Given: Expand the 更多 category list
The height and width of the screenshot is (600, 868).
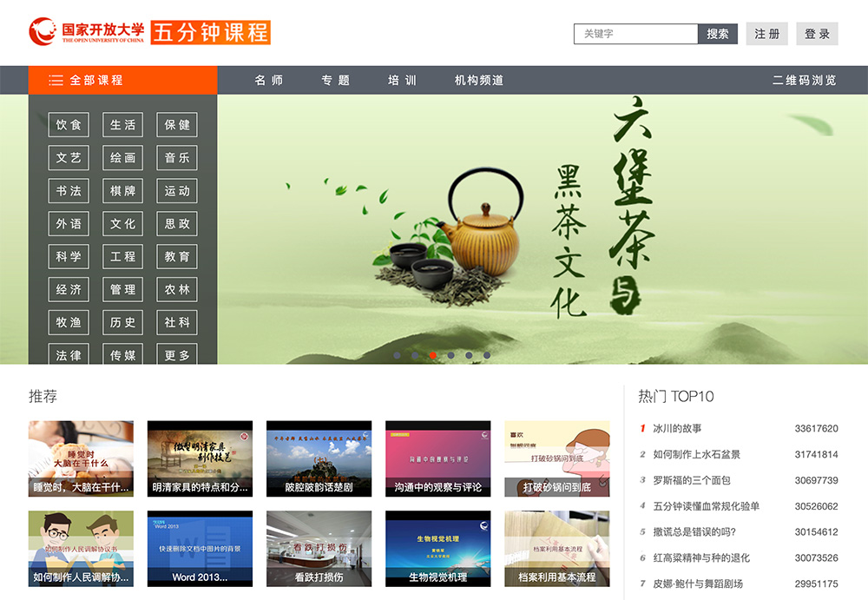Looking at the screenshot, I should (x=177, y=355).
